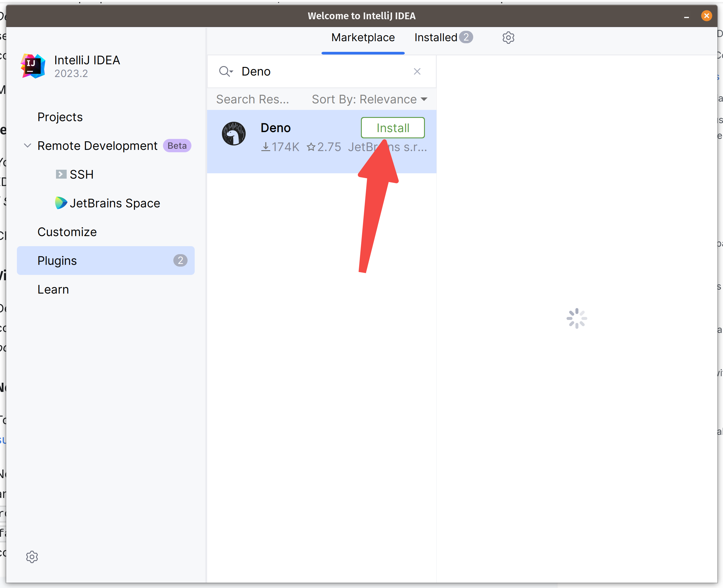
Task: Install the Deno plugin
Action: tap(393, 128)
